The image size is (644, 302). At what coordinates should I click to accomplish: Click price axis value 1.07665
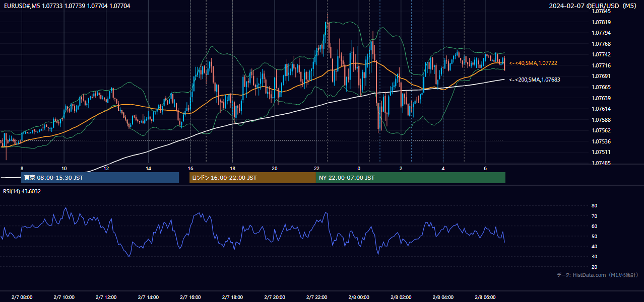click(x=601, y=87)
